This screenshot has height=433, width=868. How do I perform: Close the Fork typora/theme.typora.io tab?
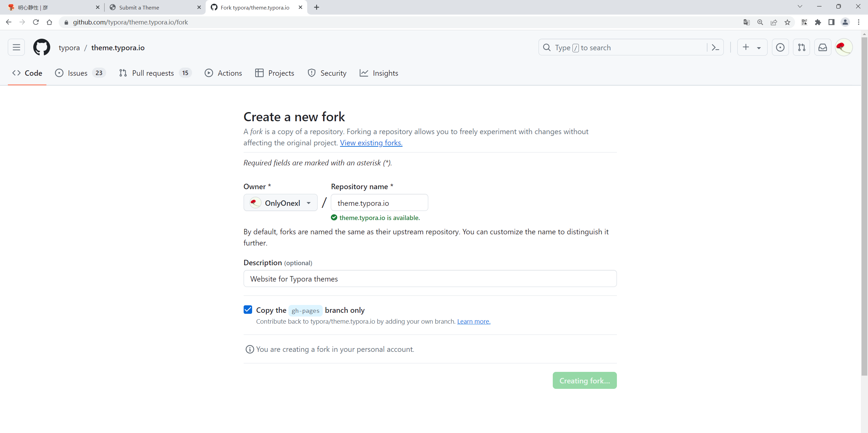(x=300, y=7)
